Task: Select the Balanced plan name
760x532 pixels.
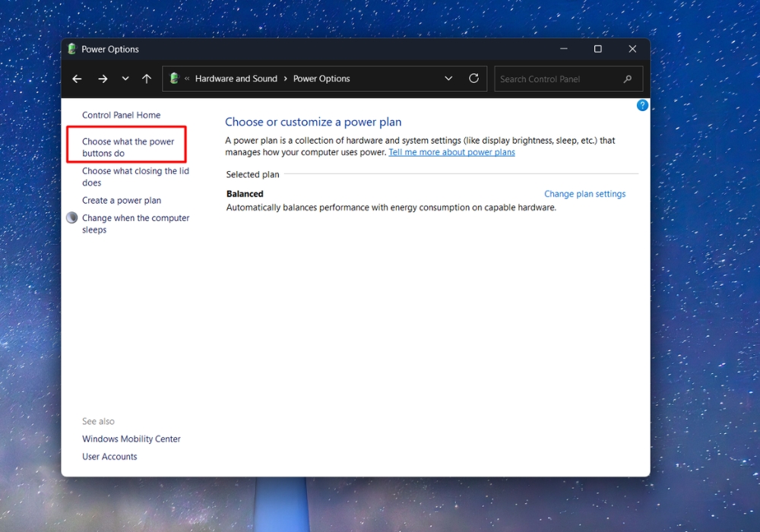Action: click(245, 194)
